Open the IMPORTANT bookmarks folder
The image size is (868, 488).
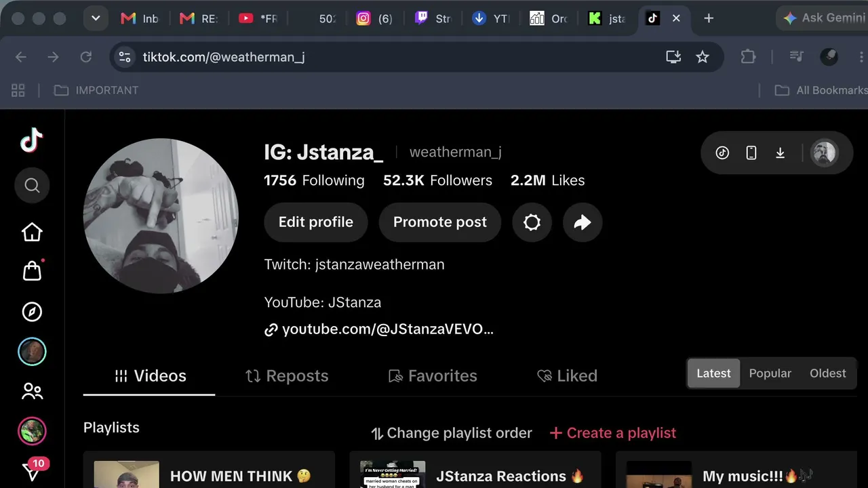[96, 90]
